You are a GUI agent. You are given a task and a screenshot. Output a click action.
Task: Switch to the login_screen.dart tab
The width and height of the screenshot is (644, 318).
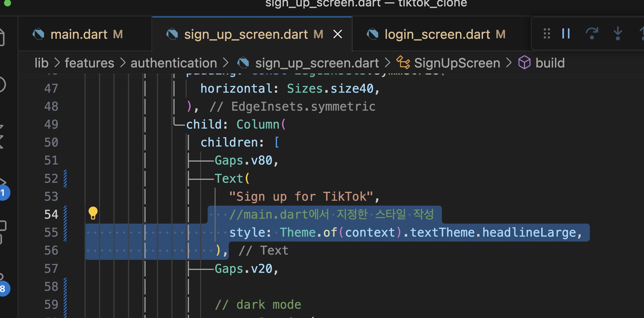(437, 34)
